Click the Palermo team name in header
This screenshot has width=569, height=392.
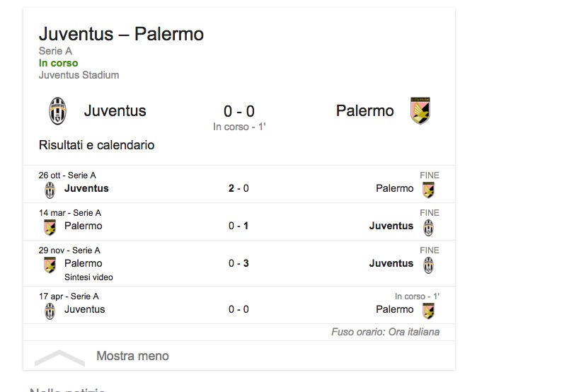(x=364, y=111)
